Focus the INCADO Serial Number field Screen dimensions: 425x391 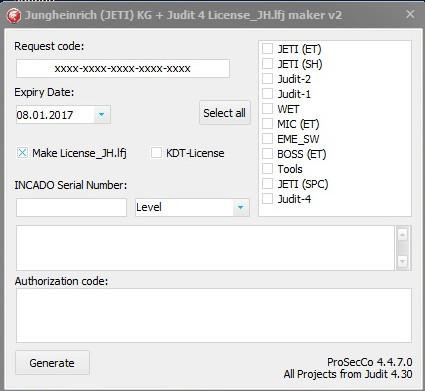[x=71, y=207]
